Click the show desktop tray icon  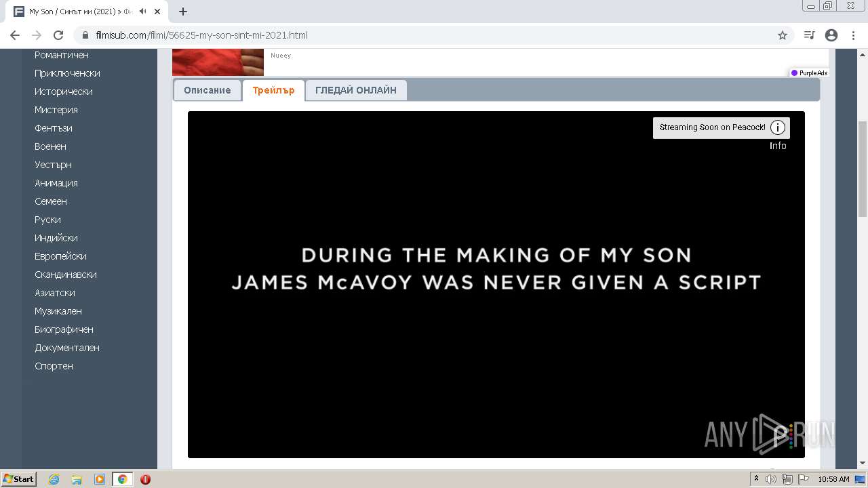pos(861,479)
